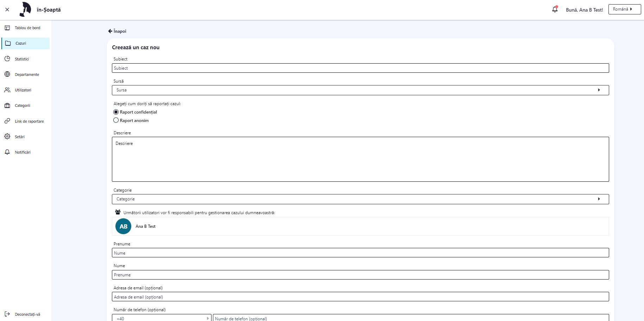The image size is (644, 321).
Task: Expand the +40 phone country code dropdown
Action: coord(162,318)
